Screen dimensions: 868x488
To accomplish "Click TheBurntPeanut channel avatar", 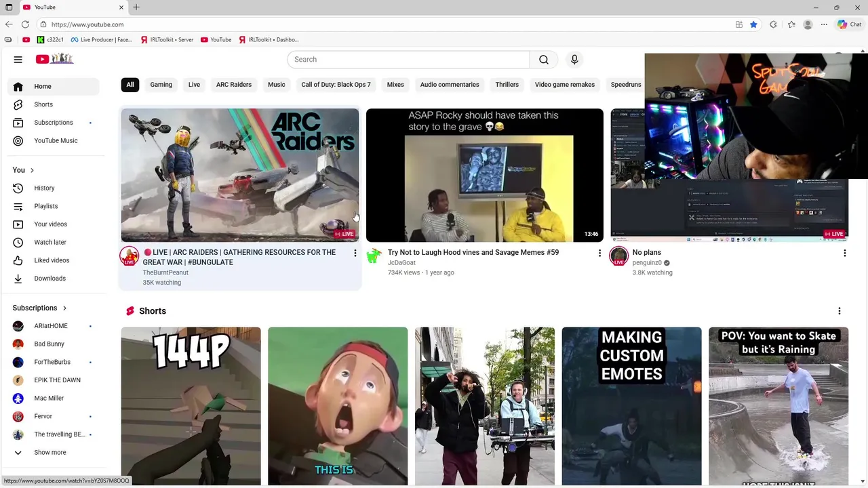I will [x=130, y=256].
